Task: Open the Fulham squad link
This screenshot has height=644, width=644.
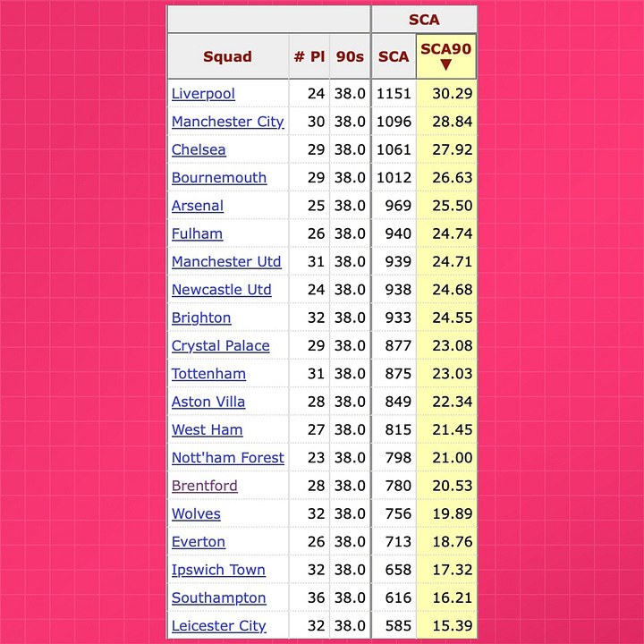Action: click(197, 233)
